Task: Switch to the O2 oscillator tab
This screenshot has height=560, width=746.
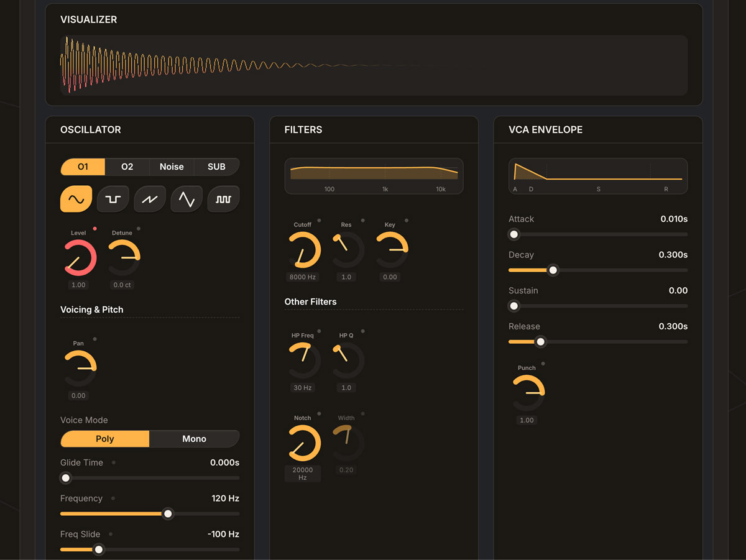Action: 127,167
